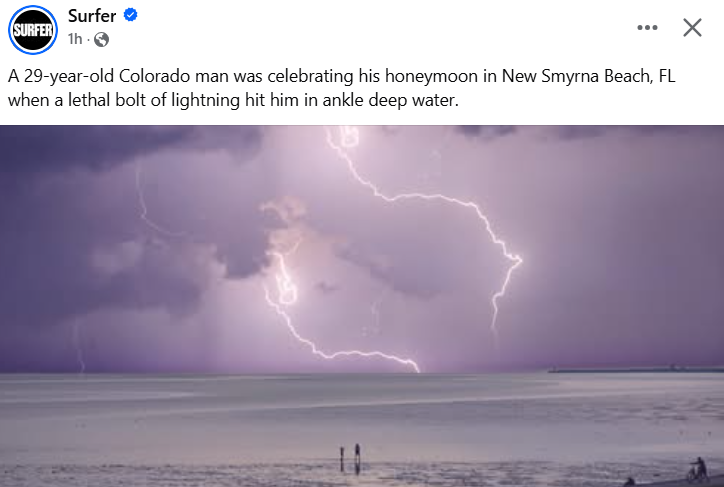724x487 pixels.
Task: Close the post with the X
Action: tap(692, 28)
